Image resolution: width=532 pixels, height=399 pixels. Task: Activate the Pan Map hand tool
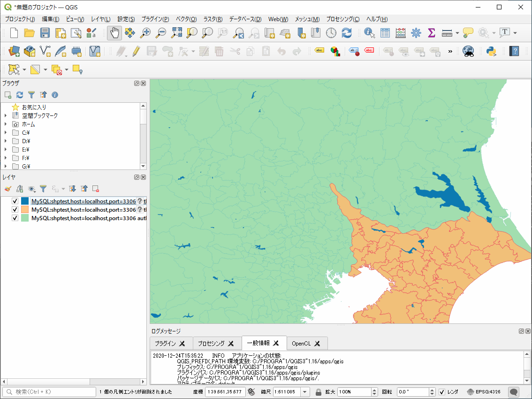pyautogui.click(x=114, y=33)
